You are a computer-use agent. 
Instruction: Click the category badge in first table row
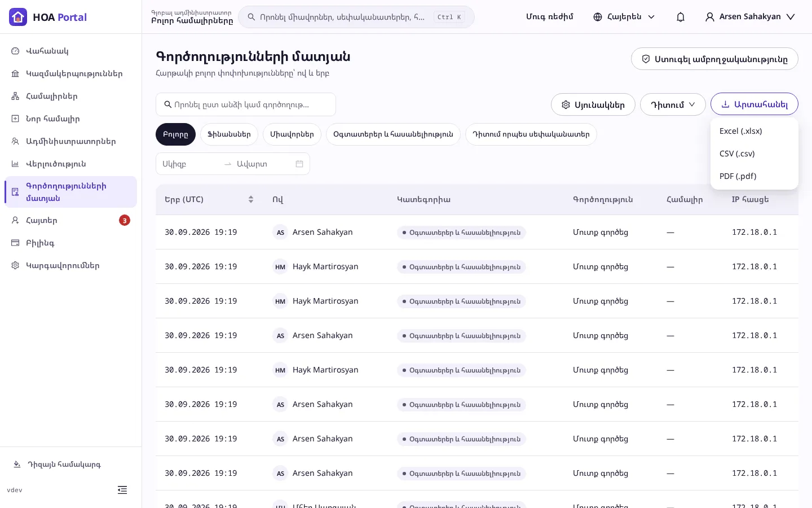click(x=461, y=233)
